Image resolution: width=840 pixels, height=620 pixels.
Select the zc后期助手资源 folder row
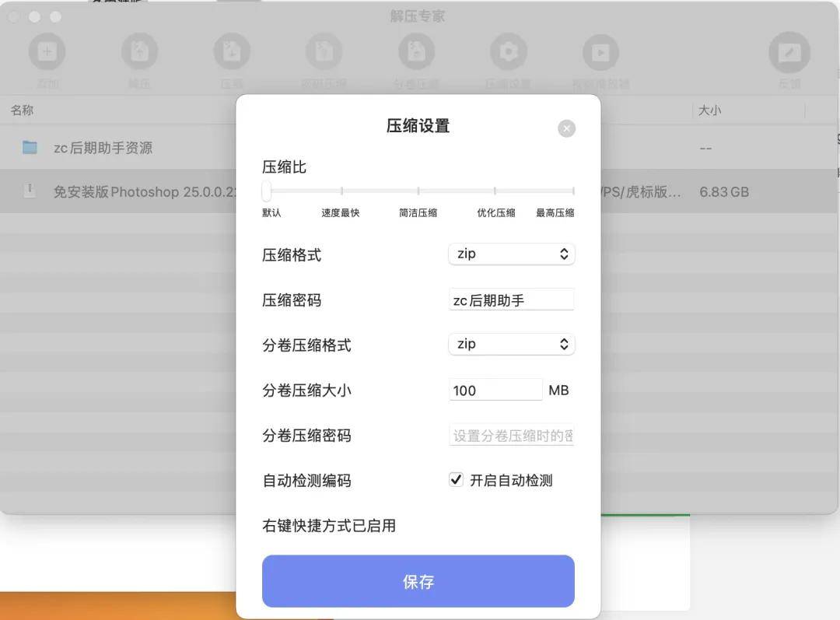[x=118, y=147]
